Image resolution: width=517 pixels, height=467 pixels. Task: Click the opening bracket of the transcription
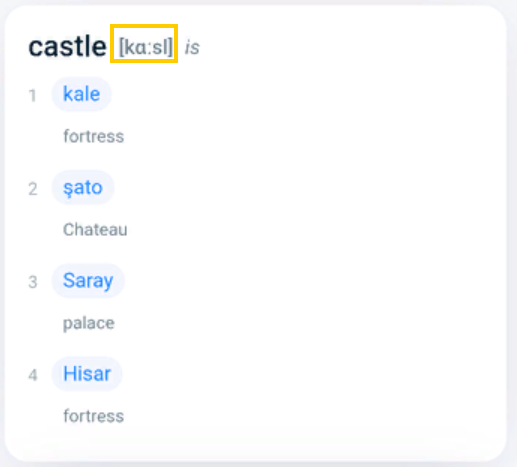tap(121, 47)
